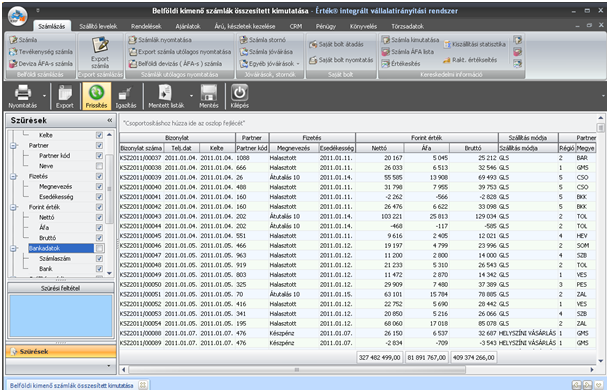Toggle the Megnevezés checkbox
609x392 pixels.
(99, 187)
